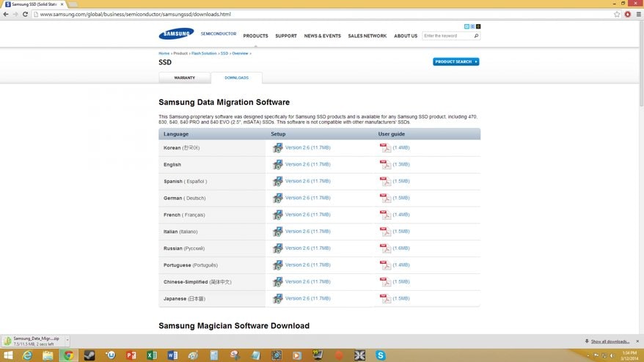The image size is (644, 362).
Task: Open the Overview breadcrumb link
Action: coord(240,53)
